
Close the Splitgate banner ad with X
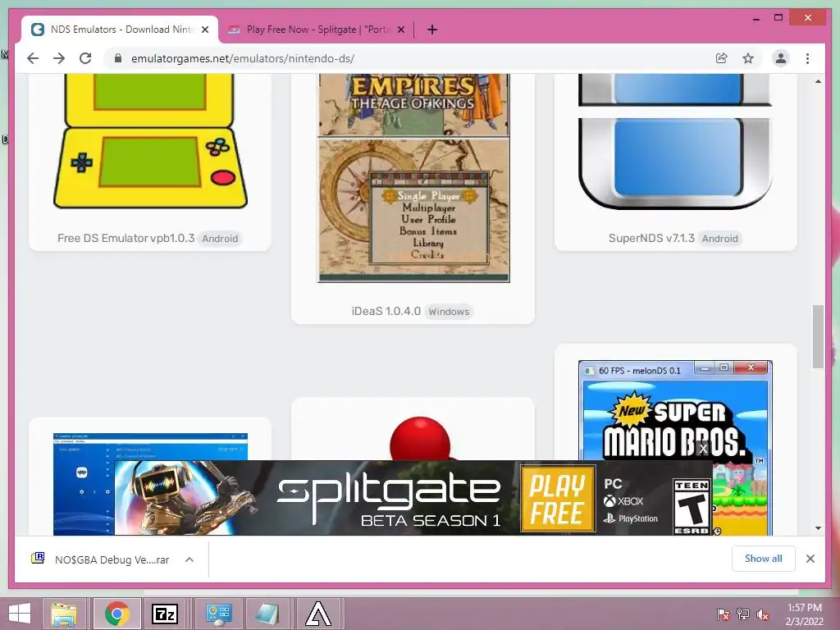tap(703, 449)
